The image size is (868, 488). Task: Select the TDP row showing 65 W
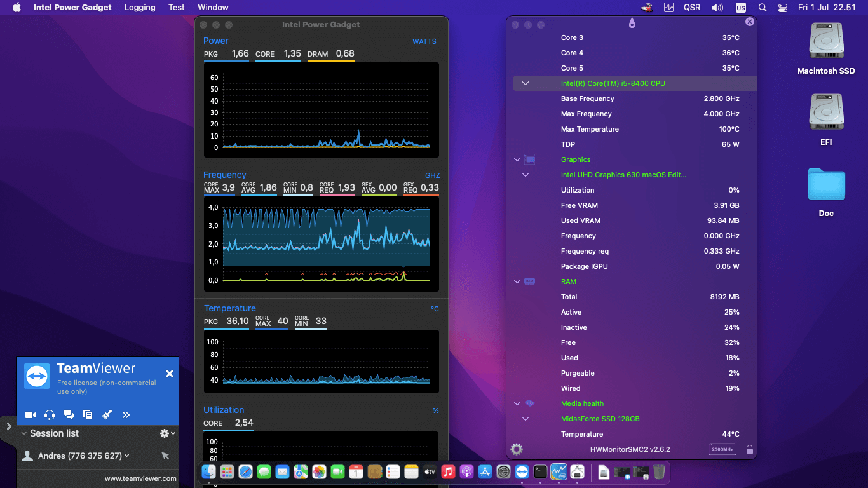click(634, 144)
